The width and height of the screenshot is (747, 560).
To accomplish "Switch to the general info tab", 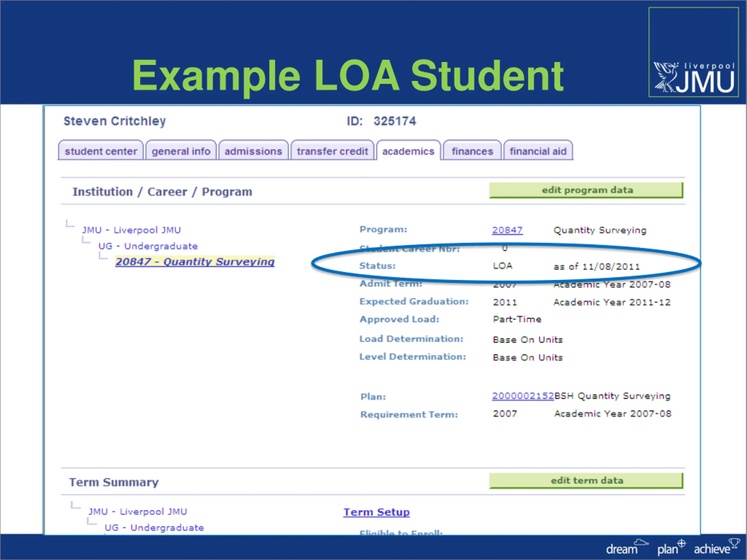I will 181,150.
